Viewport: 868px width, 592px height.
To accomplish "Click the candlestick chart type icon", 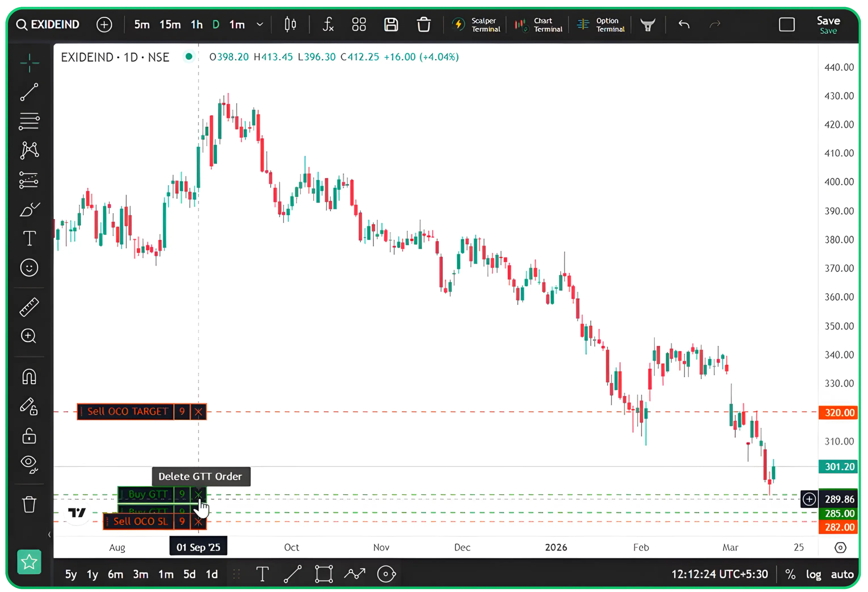I will point(290,25).
